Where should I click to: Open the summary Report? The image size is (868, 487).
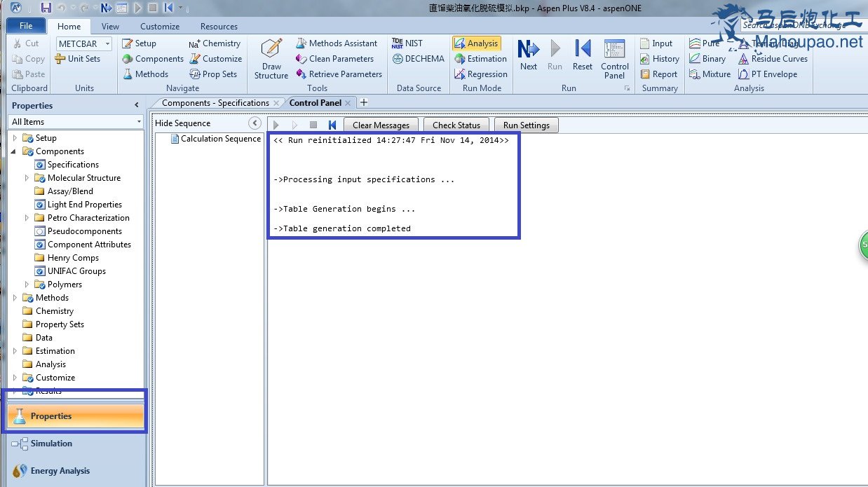(658, 74)
